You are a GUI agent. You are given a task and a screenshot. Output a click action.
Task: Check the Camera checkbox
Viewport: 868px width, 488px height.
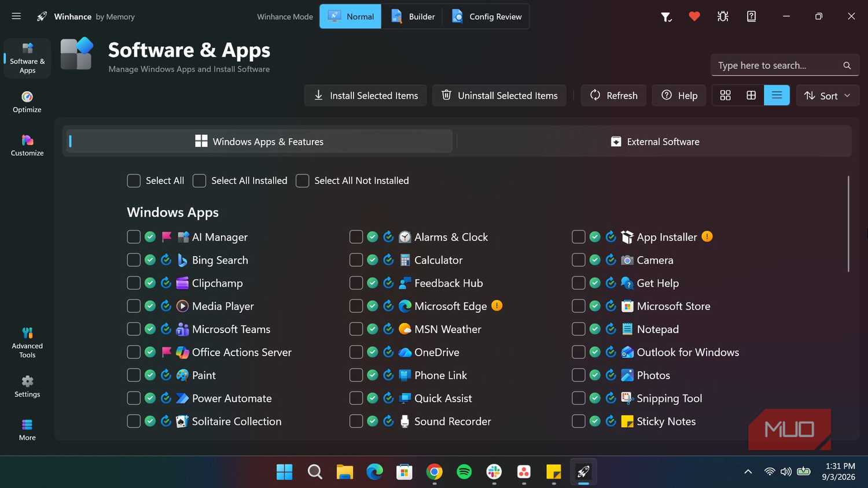tap(578, 260)
